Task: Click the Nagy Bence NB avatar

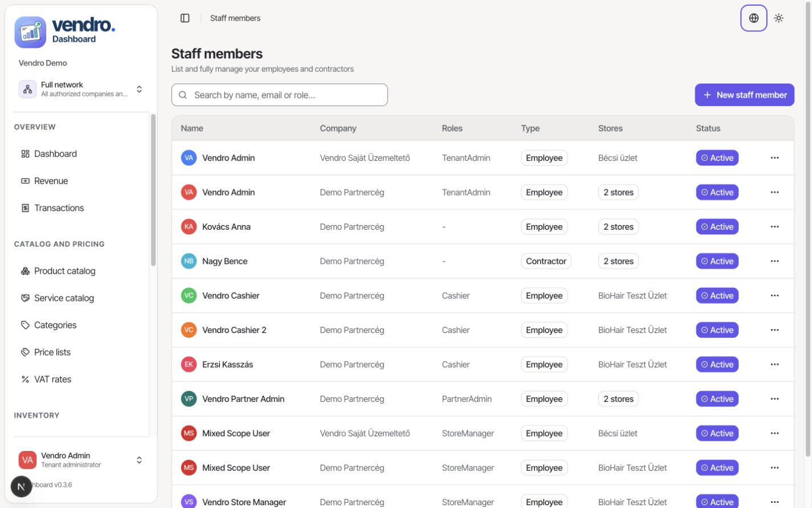Action: pos(189,261)
